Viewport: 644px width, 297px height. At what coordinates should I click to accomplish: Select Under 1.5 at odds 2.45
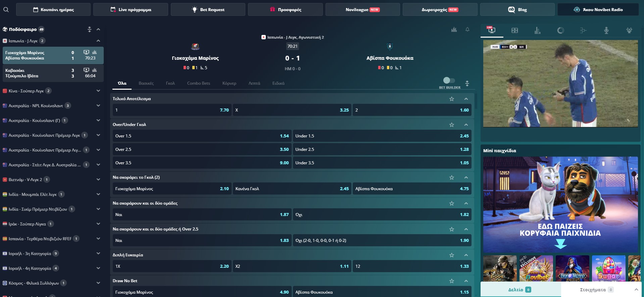point(382,136)
